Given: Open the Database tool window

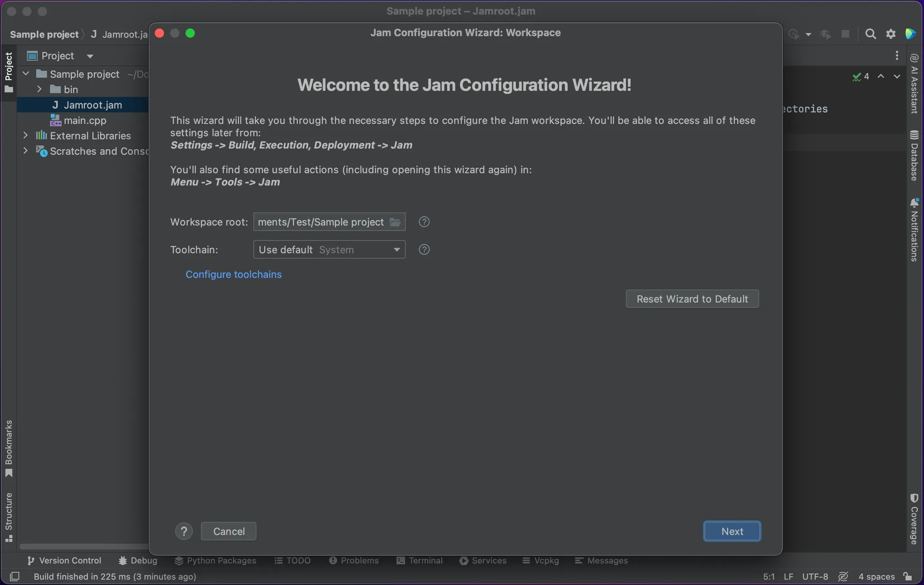Looking at the screenshot, I should click(914, 156).
